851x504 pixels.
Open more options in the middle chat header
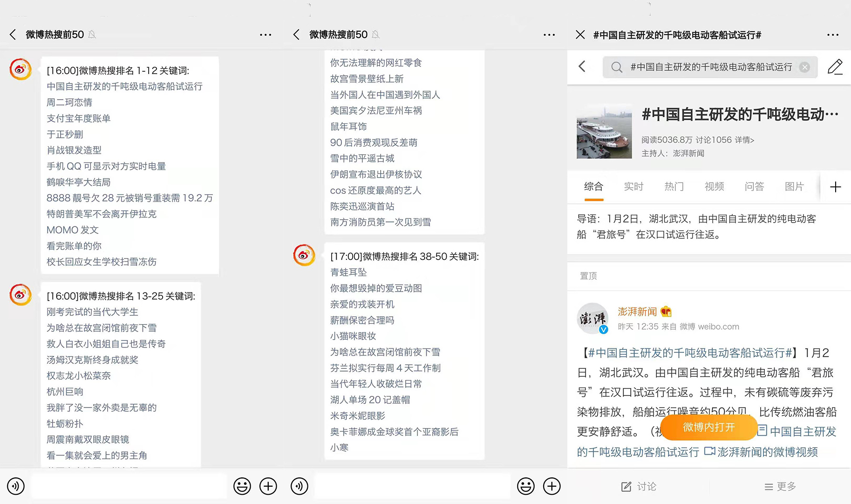tap(549, 35)
